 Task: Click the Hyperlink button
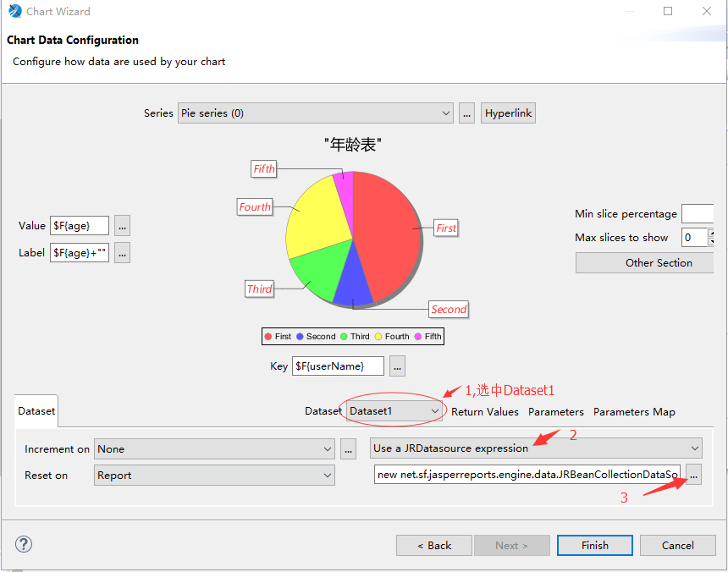coord(509,113)
